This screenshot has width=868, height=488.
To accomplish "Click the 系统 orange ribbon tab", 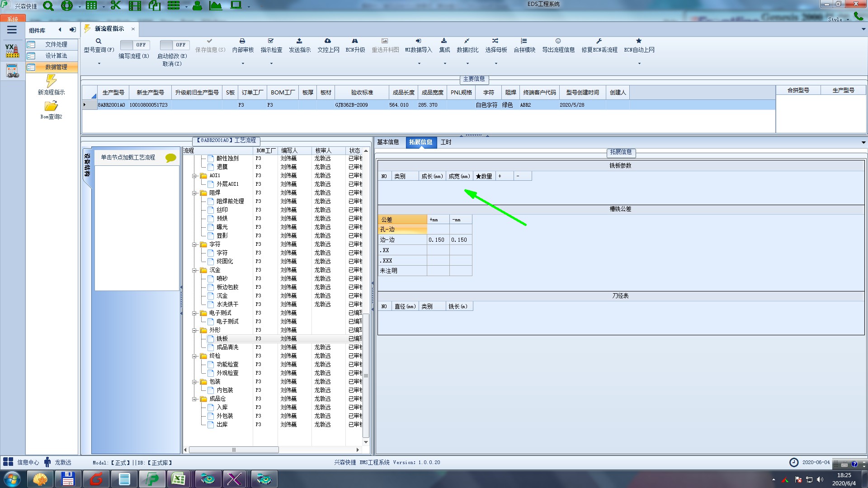I will [13, 19].
